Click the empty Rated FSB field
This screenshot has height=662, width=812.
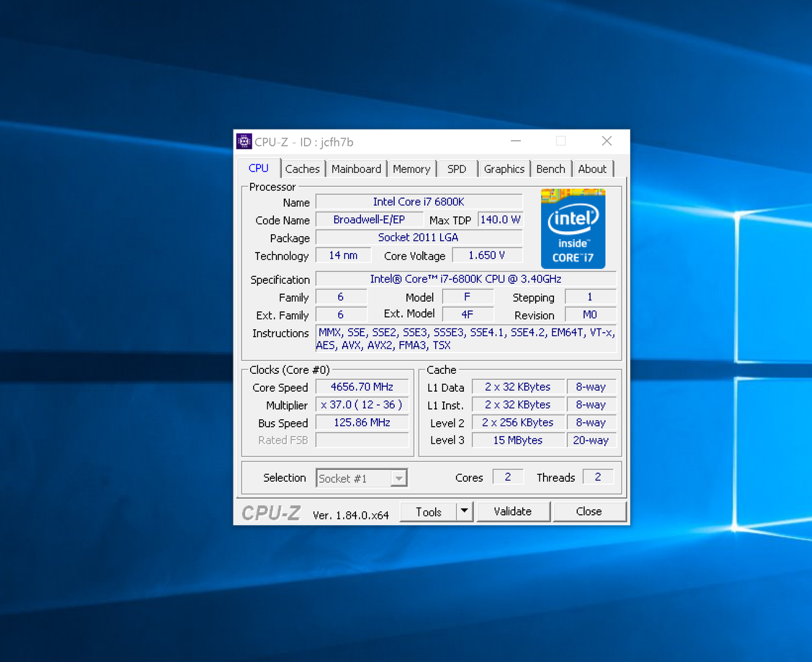tap(362, 440)
